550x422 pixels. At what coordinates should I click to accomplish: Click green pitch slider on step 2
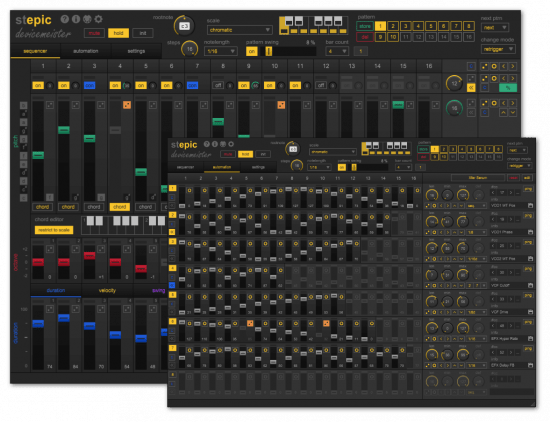coord(63,130)
